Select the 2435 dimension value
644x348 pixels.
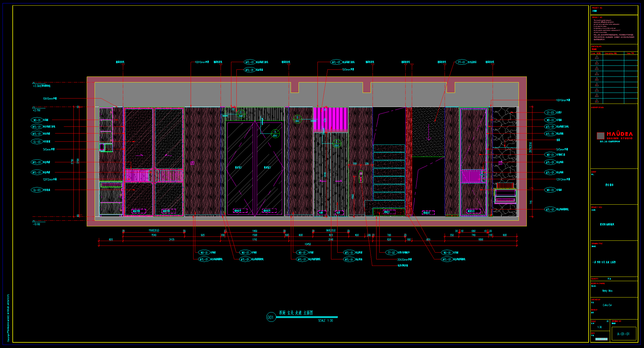[x=172, y=240]
